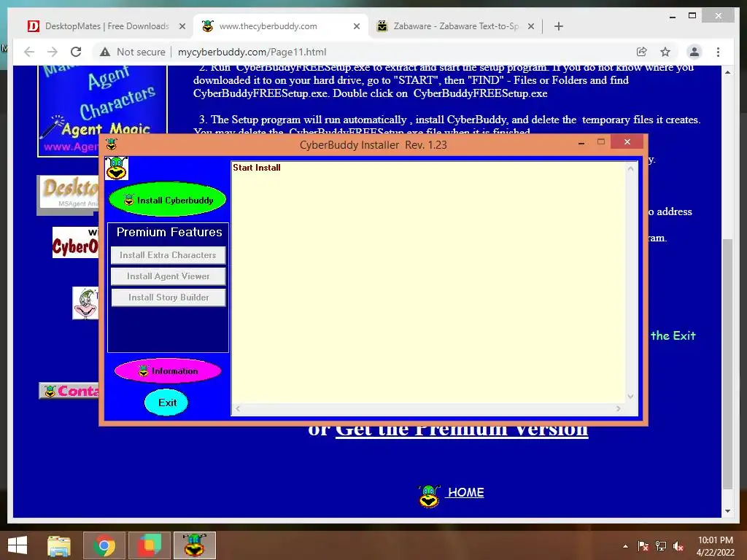Screen dimensions: 747x560
Task: Click the Action Center flag tray icon
Action: click(x=643, y=546)
